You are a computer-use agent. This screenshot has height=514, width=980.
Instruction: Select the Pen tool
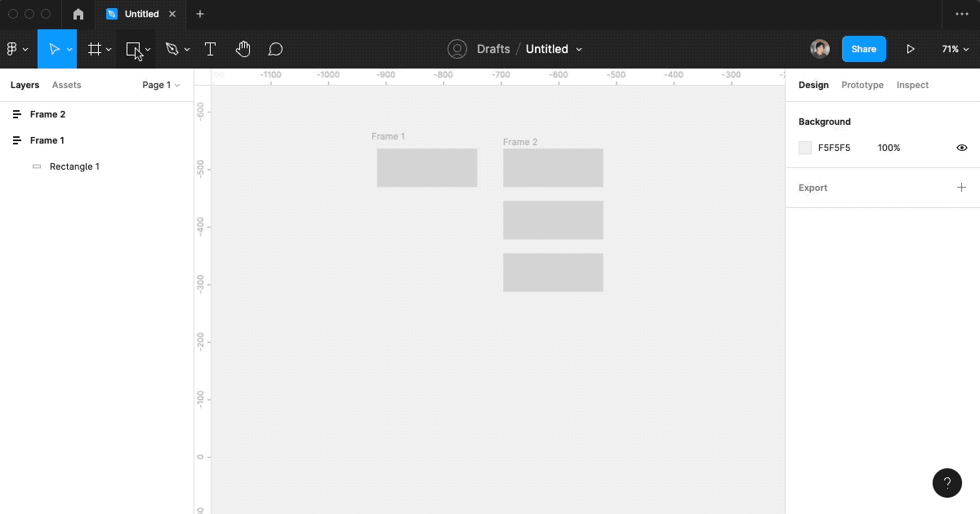click(x=172, y=48)
